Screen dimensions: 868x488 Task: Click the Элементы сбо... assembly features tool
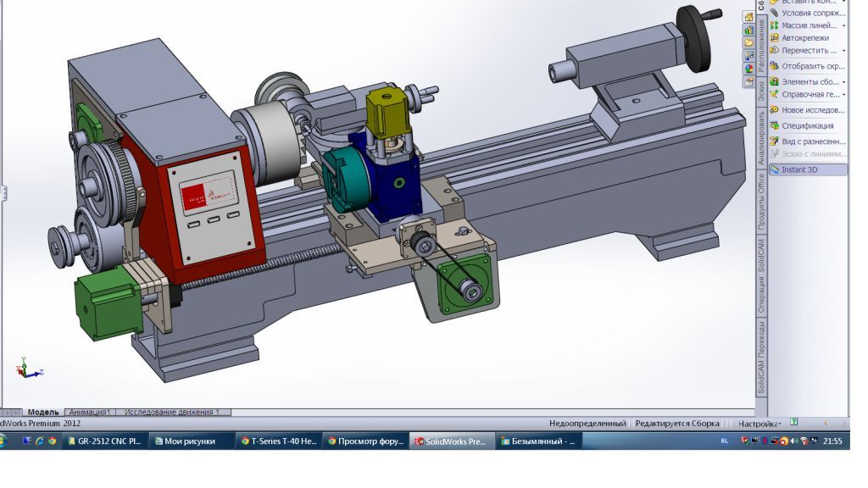coord(805,81)
